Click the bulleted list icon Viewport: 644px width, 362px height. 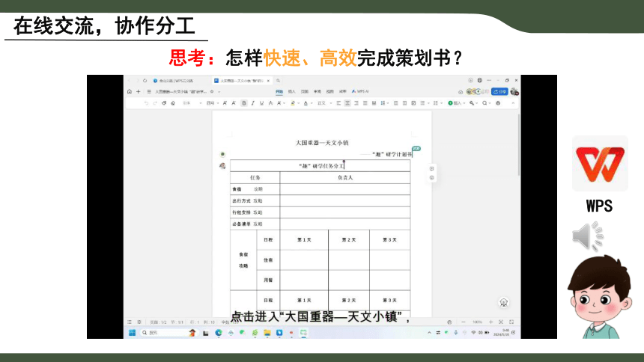[x=424, y=103]
